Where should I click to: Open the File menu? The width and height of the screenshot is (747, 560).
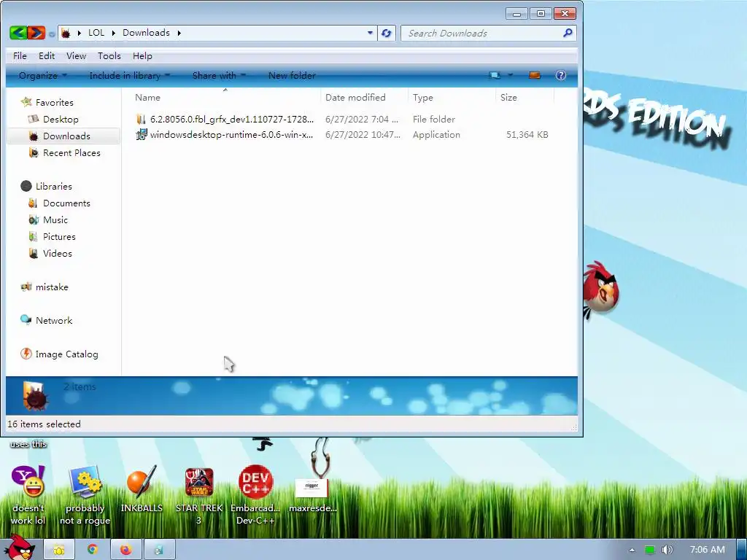point(20,55)
